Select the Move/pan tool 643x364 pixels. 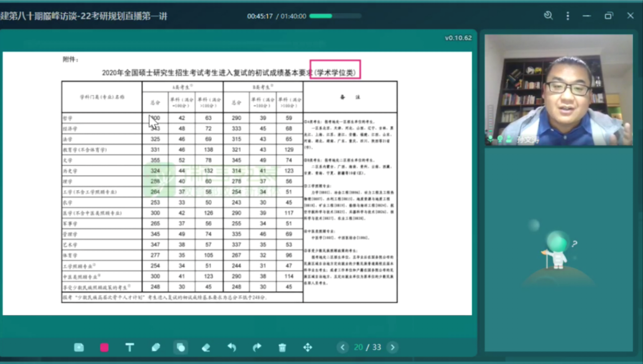(x=308, y=347)
